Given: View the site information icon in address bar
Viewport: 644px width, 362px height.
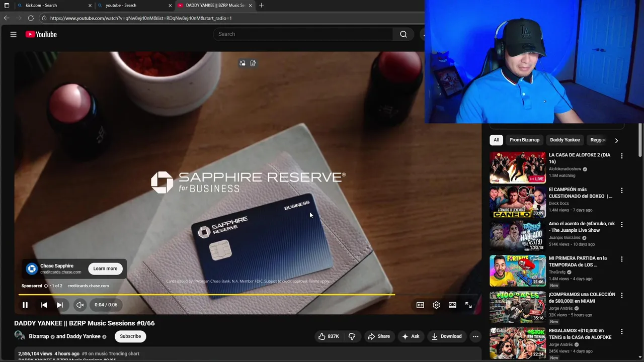Looking at the screenshot, I should pyautogui.click(x=44, y=18).
